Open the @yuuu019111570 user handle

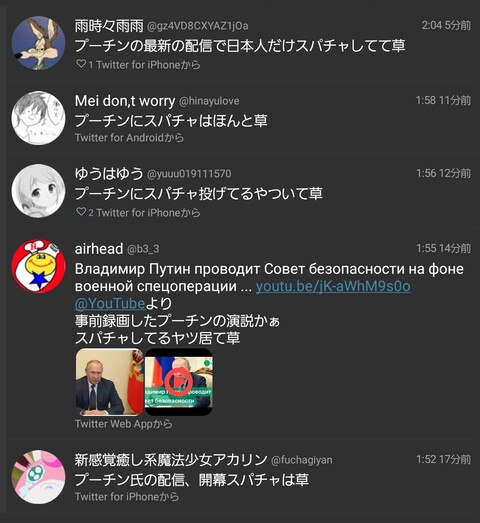click(189, 174)
